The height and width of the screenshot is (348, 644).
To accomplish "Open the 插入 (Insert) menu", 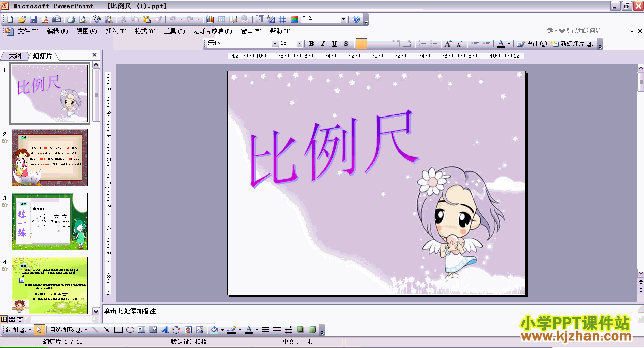I will (115, 31).
